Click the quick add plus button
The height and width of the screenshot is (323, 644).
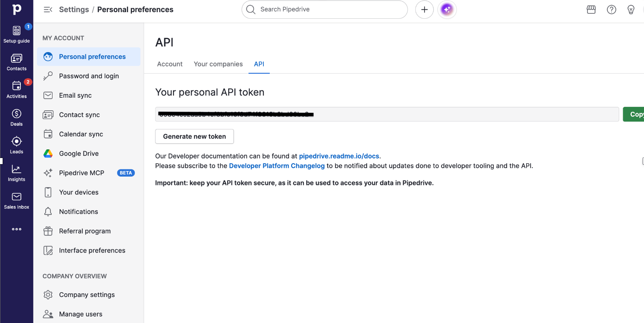coord(425,10)
